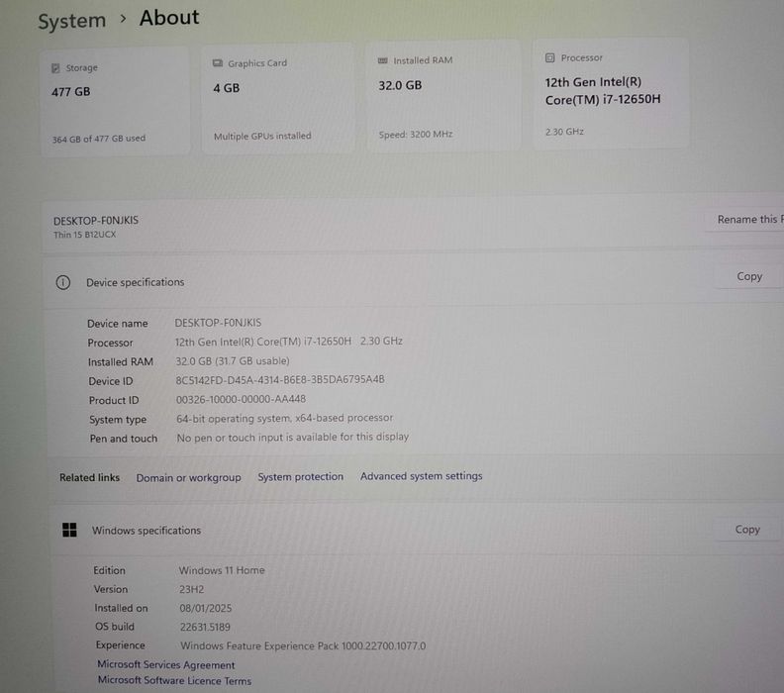Viewport: 784px width, 693px height.
Task: Select the System type value
Action: (x=284, y=418)
